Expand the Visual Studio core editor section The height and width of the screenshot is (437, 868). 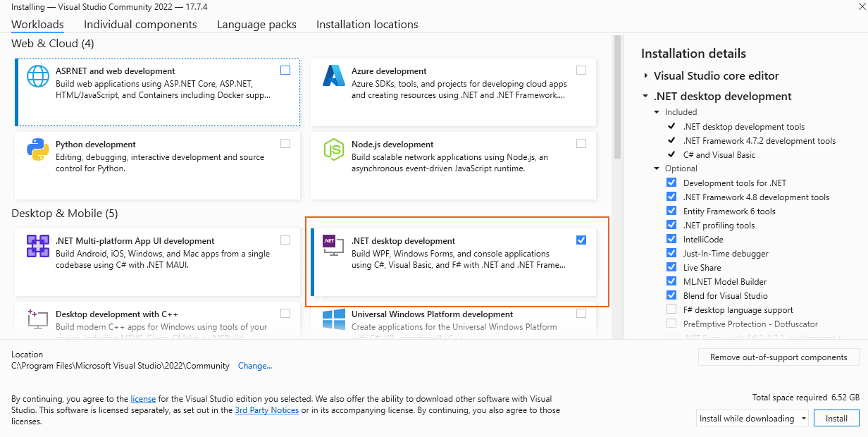coord(645,76)
